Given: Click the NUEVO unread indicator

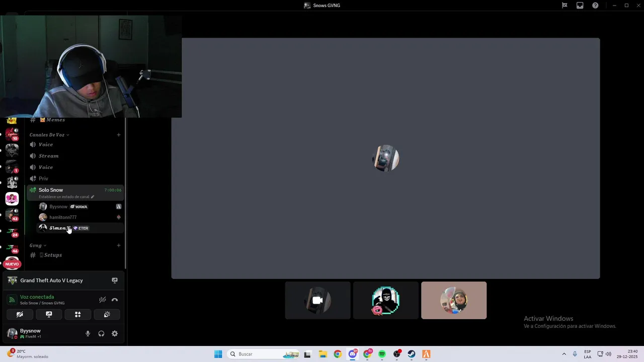Looking at the screenshot, I should point(12,264).
